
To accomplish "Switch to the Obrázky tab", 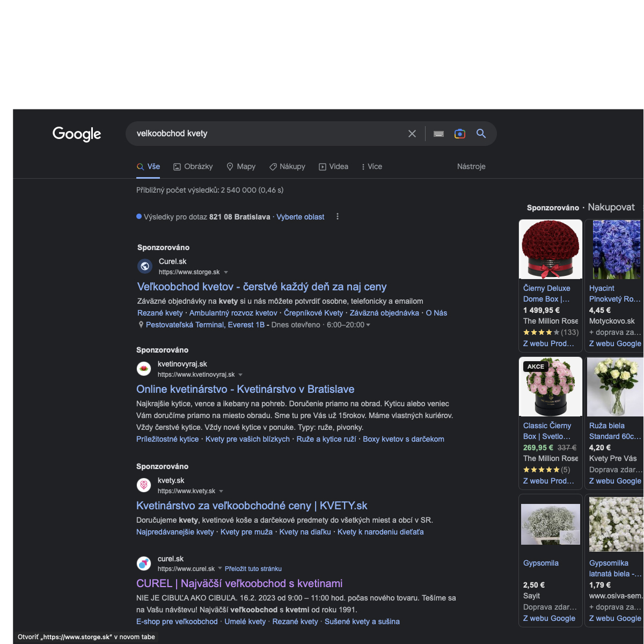I will tap(193, 167).
